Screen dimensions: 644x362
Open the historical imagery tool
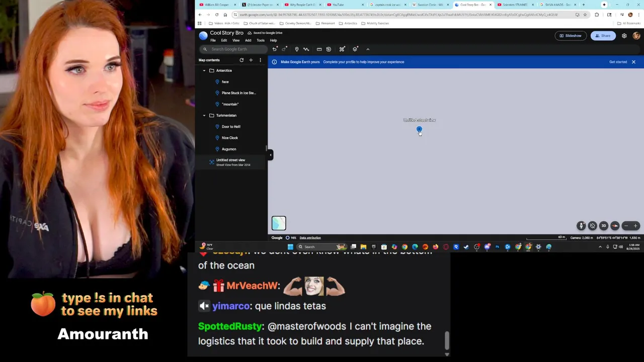tap(329, 49)
